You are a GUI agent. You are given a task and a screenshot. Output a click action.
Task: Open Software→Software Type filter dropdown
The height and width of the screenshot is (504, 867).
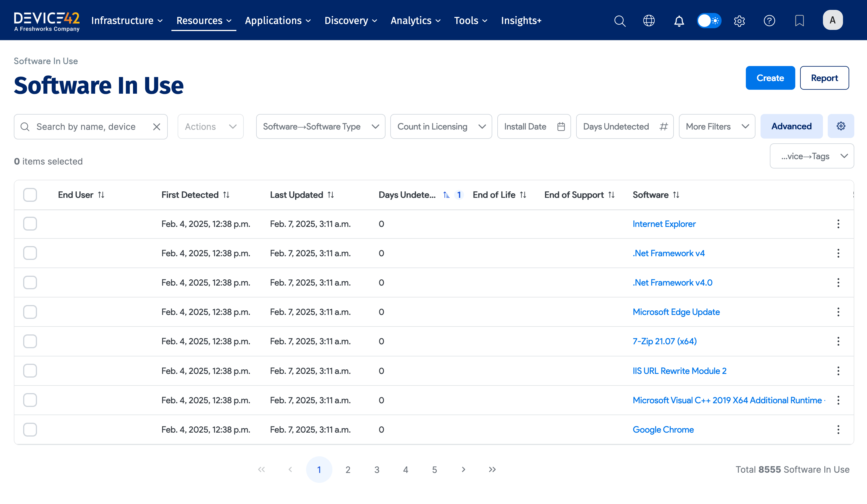[321, 126]
